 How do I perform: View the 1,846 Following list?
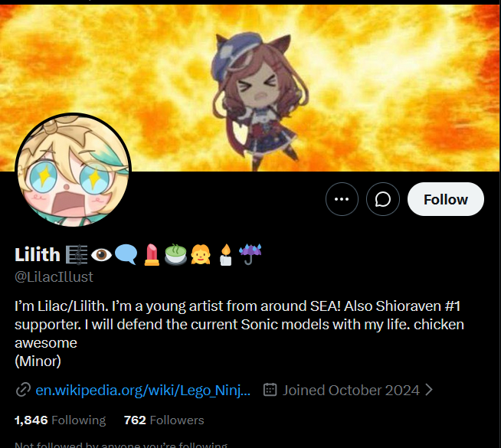[x=60, y=420]
